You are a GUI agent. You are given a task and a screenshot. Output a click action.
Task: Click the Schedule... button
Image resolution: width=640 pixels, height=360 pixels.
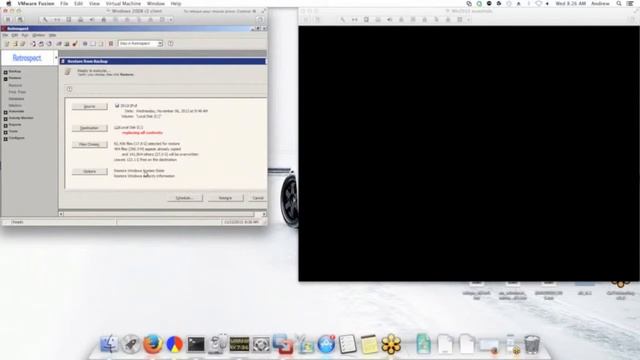click(x=185, y=198)
